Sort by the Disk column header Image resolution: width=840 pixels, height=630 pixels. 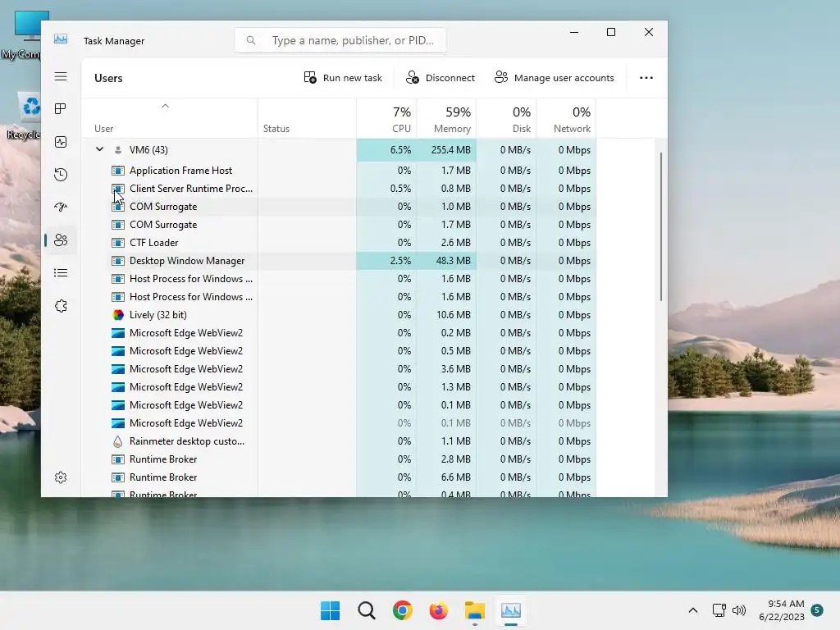click(x=506, y=119)
